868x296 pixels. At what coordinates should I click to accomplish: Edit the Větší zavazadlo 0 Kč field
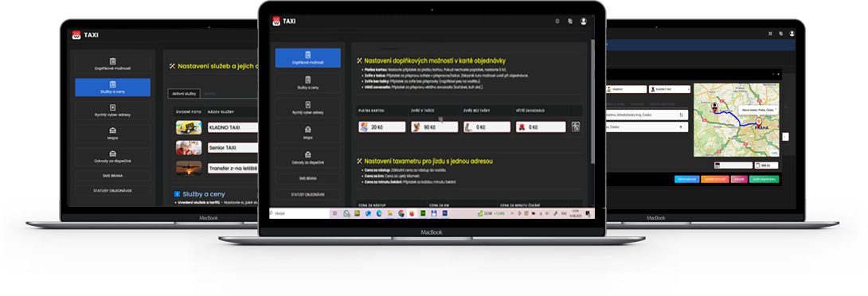[540, 127]
